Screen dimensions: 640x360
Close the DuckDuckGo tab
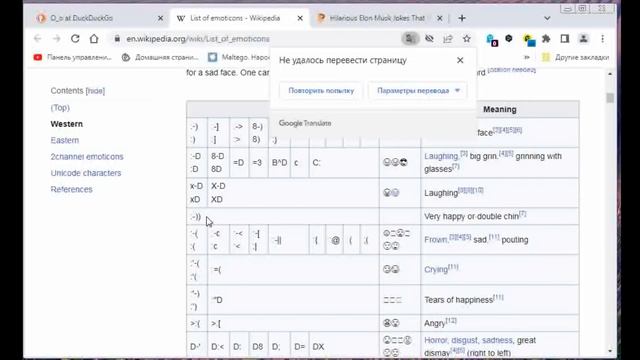coord(160,18)
